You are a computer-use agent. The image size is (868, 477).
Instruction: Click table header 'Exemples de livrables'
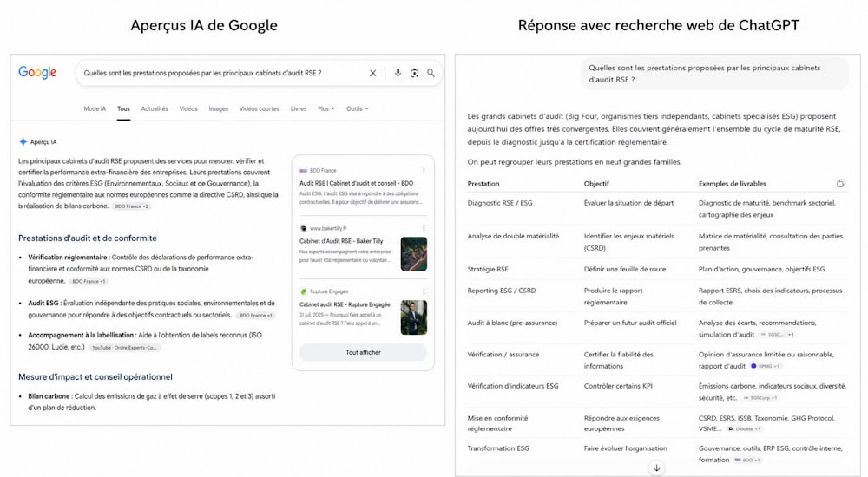[733, 184]
